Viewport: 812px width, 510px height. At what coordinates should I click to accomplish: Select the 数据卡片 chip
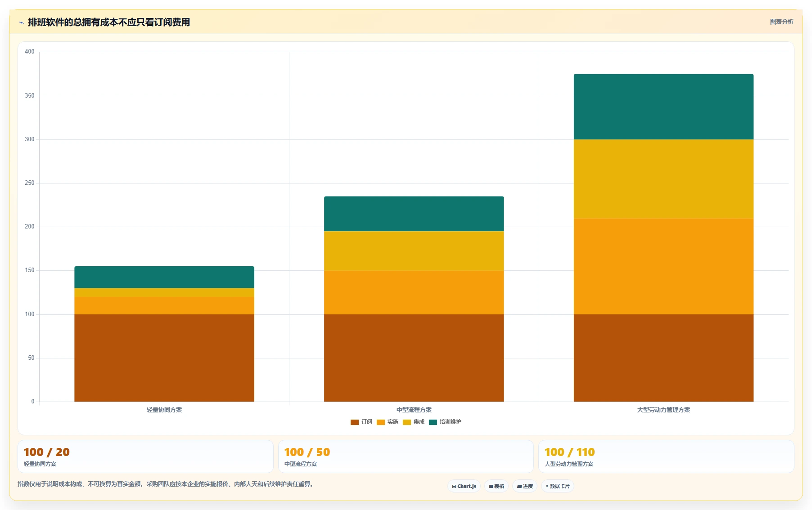click(558, 486)
